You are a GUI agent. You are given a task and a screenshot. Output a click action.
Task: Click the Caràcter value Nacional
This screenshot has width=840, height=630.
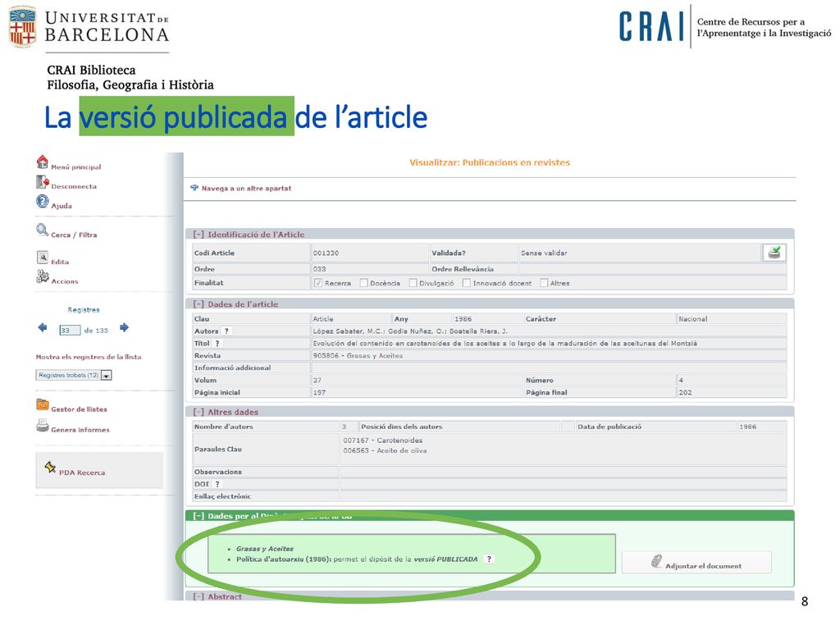[693, 319]
